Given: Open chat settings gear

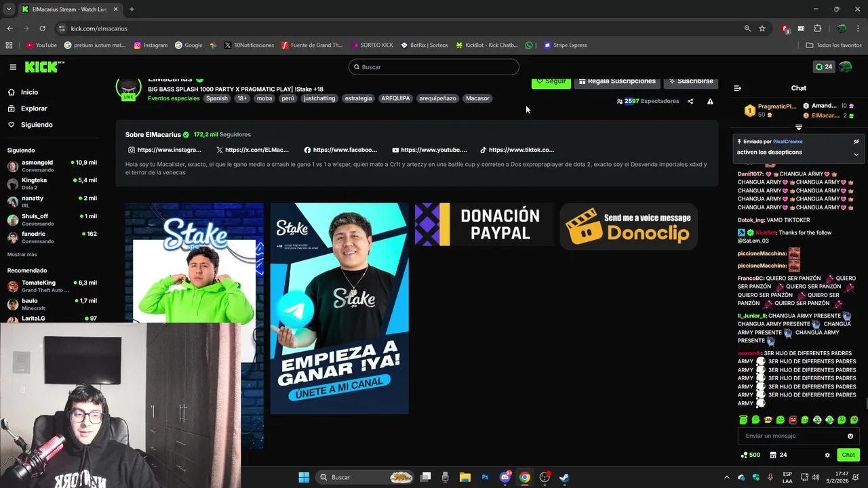Looking at the screenshot, I should 827,455.
